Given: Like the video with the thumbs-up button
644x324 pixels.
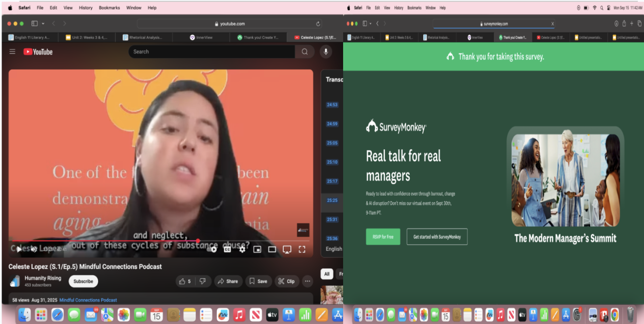Looking at the screenshot, I should [185, 281].
